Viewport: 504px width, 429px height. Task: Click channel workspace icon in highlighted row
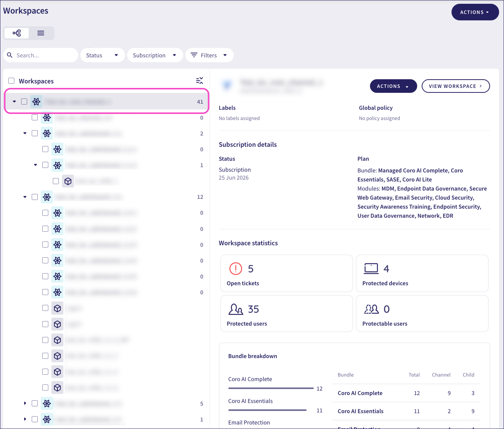[x=36, y=101]
